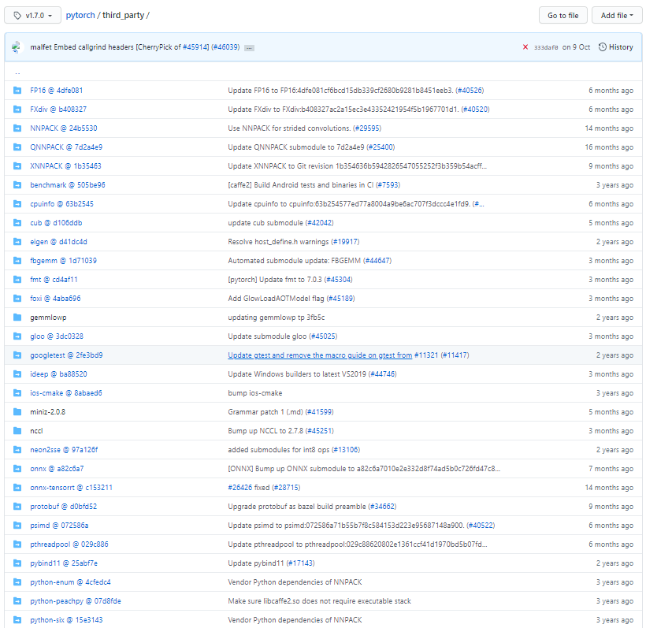Open issue #26426 in onnx-tensorrt row

(x=240, y=488)
